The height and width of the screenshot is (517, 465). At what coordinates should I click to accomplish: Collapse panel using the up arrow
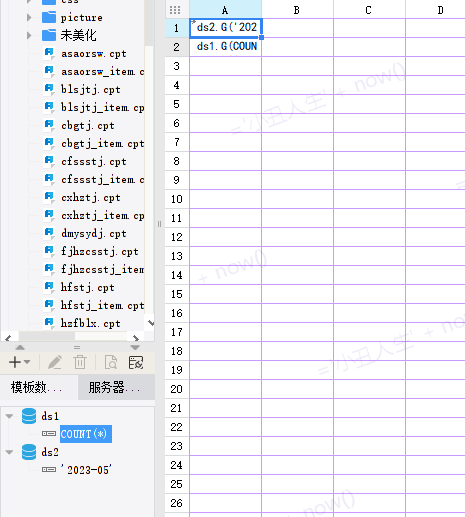[20, 347]
